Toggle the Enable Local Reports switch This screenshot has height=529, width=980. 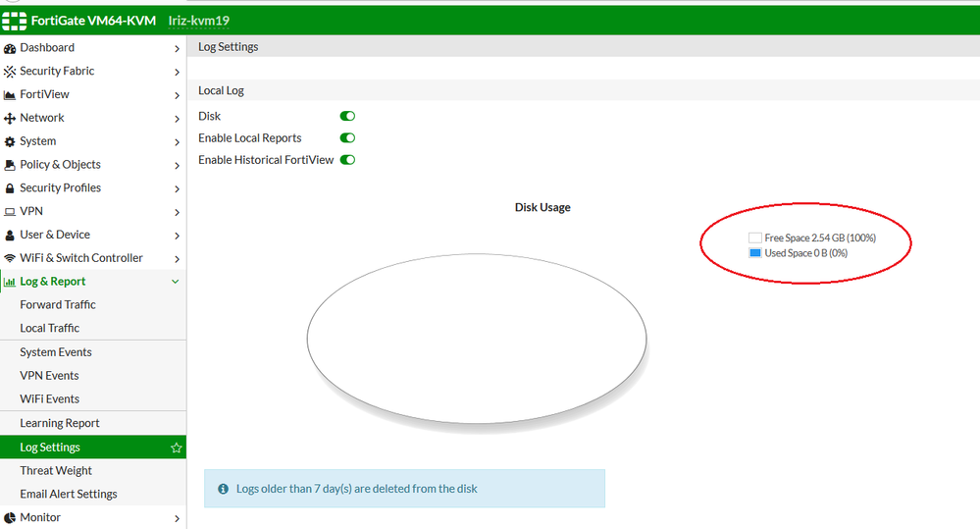click(347, 137)
